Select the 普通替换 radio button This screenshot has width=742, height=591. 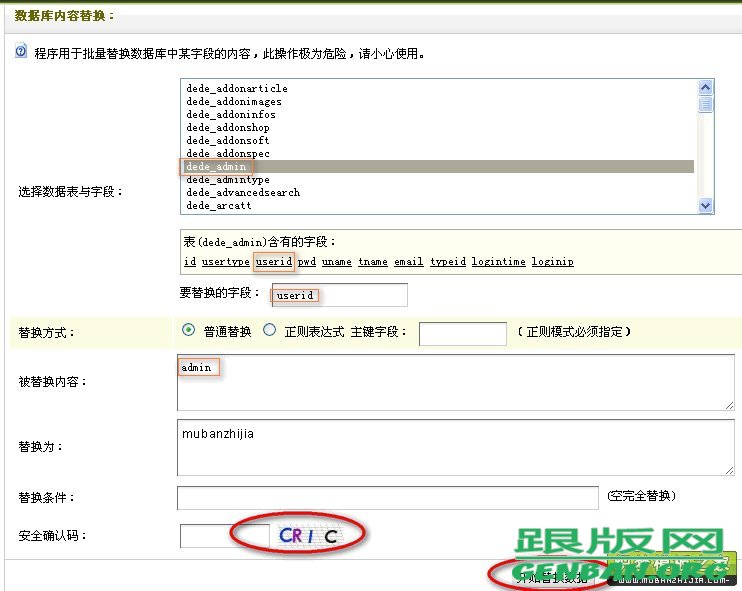(x=188, y=331)
